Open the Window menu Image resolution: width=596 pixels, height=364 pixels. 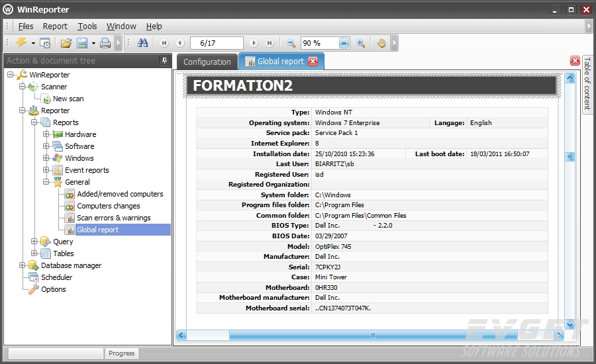click(x=121, y=26)
